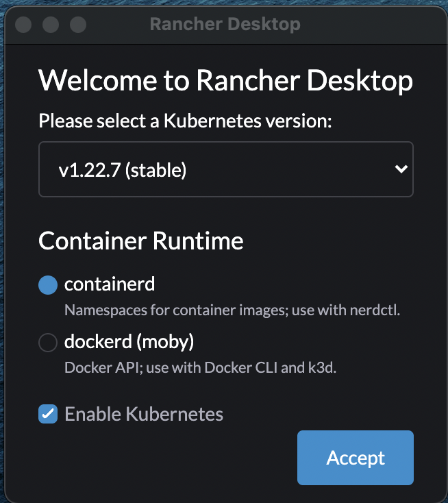Image resolution: width=448 pixels, height=503 pixels.
Task: Click the desktop wallpaper beside the window
Action: [2, 256]
